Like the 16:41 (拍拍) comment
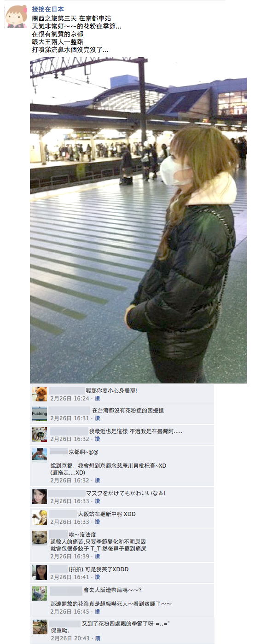 97,577
